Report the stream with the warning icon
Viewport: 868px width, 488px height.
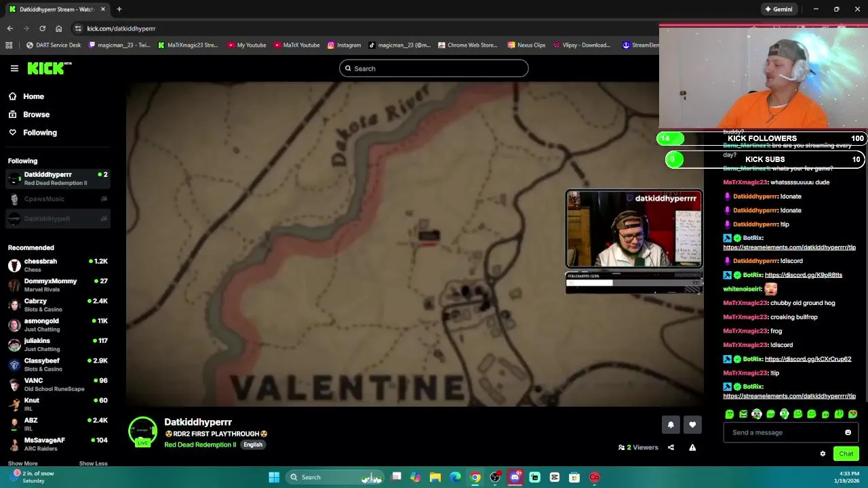tap(692, 447)
